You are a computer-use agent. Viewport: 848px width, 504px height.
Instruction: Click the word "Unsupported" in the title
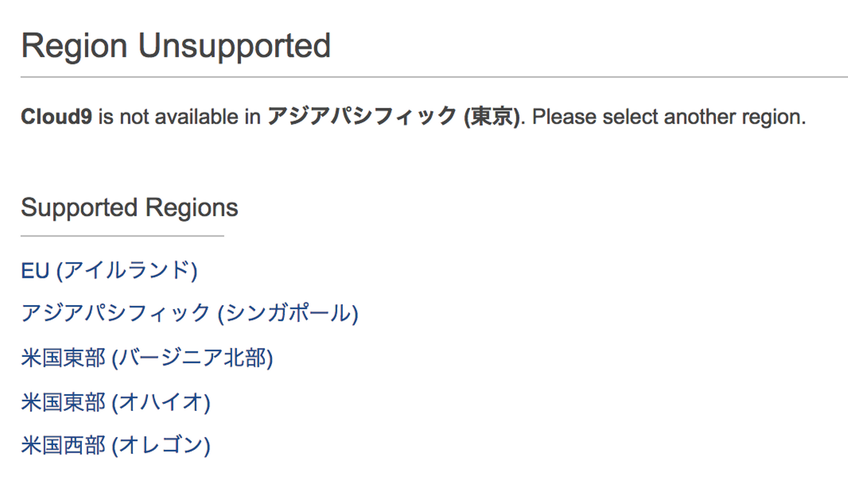(x=234, y=46)
